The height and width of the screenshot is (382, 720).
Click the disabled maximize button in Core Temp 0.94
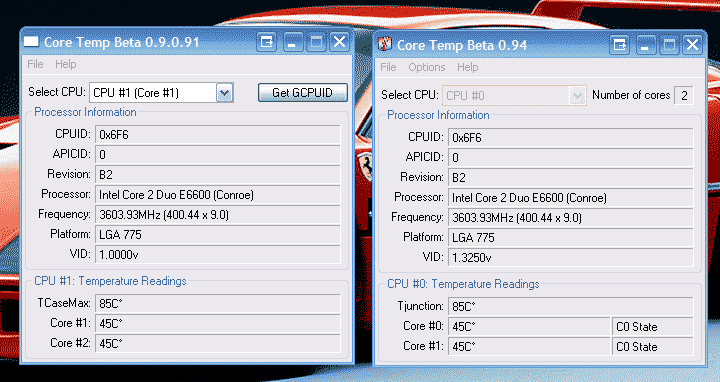[x=669, y=45]
